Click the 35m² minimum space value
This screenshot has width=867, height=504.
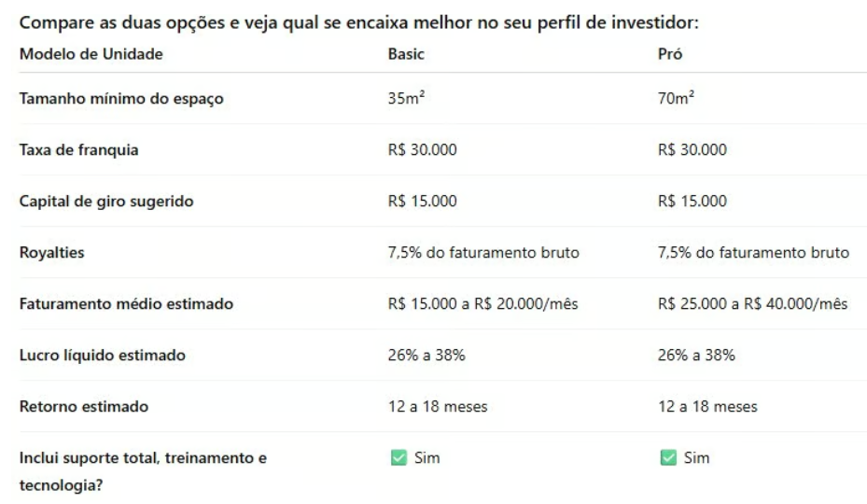click(406, 98)
